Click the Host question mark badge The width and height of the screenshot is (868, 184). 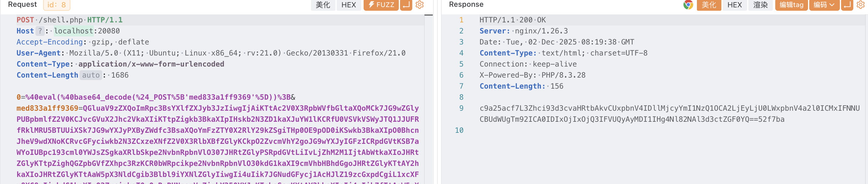[40, 31]
